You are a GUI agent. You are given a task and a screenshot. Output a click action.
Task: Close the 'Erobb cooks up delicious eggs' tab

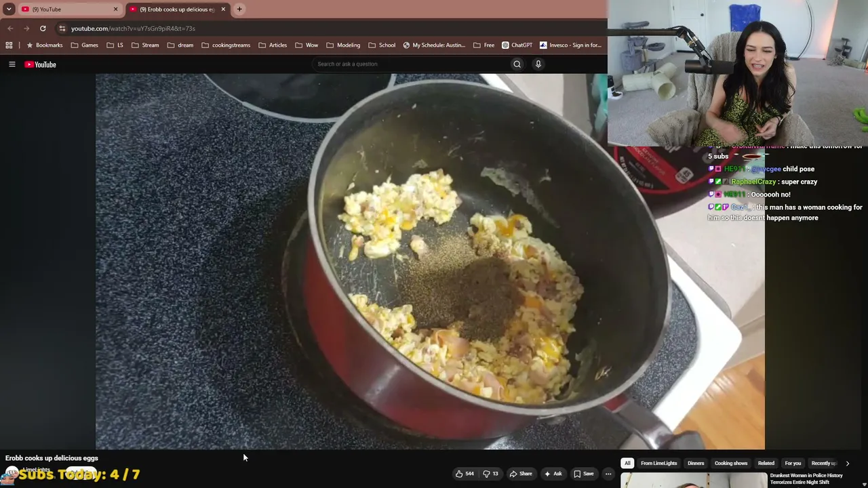click(223, 9)
